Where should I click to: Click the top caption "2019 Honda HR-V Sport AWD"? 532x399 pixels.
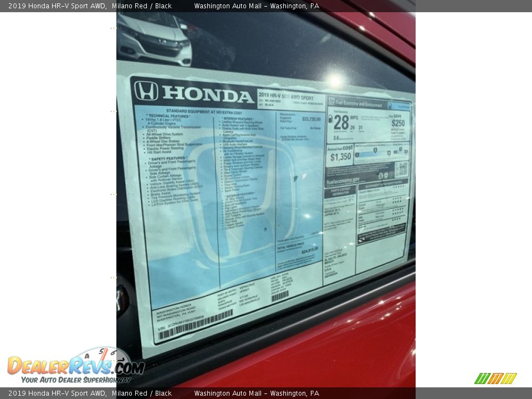[x=57, y=6]
